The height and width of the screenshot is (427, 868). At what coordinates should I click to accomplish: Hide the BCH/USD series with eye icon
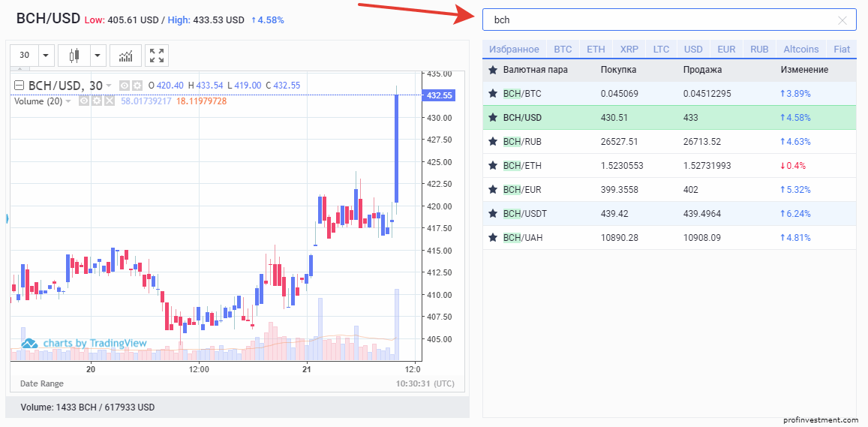click(x=125, y=86)
